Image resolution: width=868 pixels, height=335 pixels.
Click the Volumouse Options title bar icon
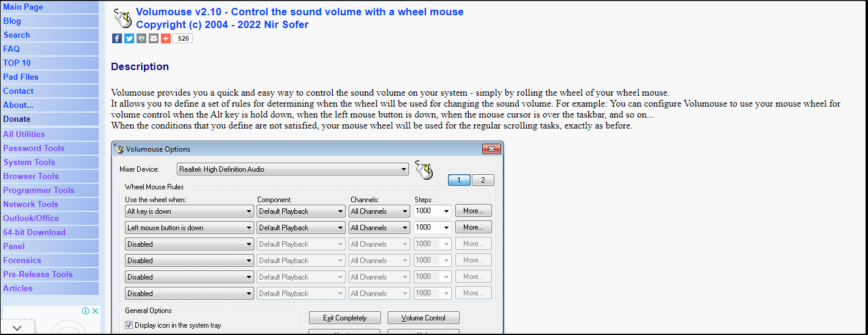point(119,149)
